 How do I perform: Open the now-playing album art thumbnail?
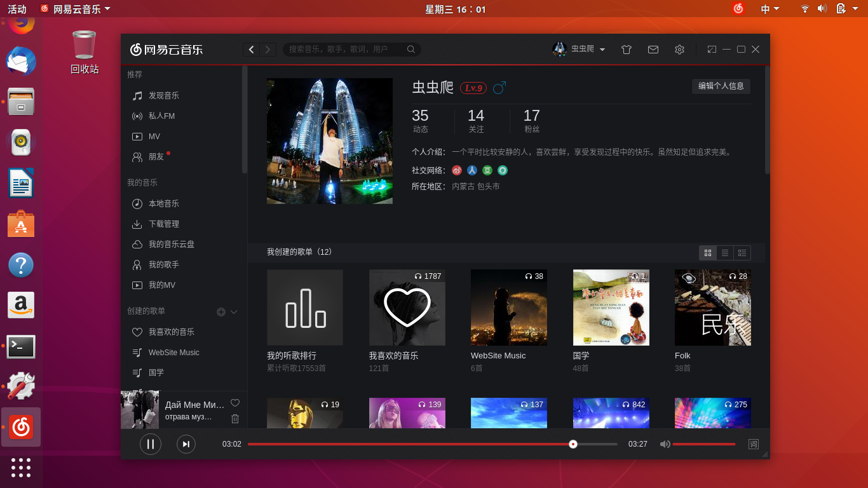(140, 409)
